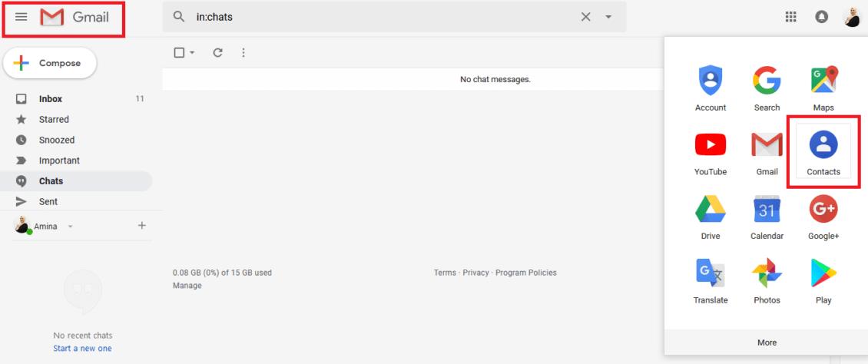868x364 pixels.
Task: Go to the Starred folder
Action: pyautogui.click(x=54, y=120)
